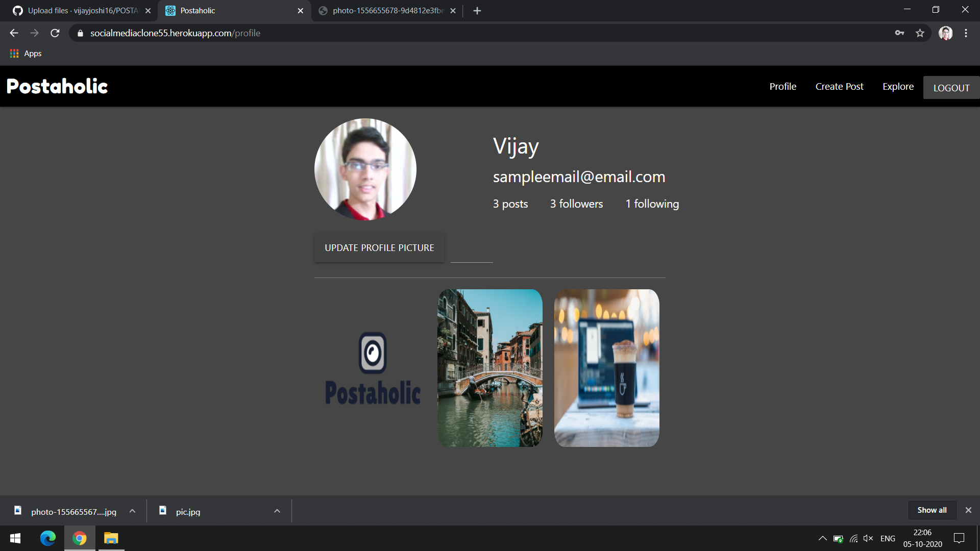The image size is (980, 551).
Task: Expand options for pic.jpg download
Action: pyautogui.click(x=277, y=511)
